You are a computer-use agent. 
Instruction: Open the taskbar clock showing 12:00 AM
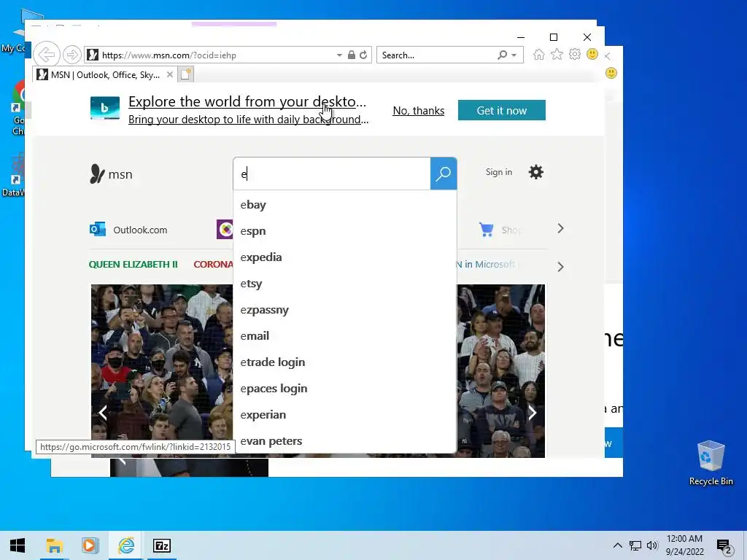(684, 545)
